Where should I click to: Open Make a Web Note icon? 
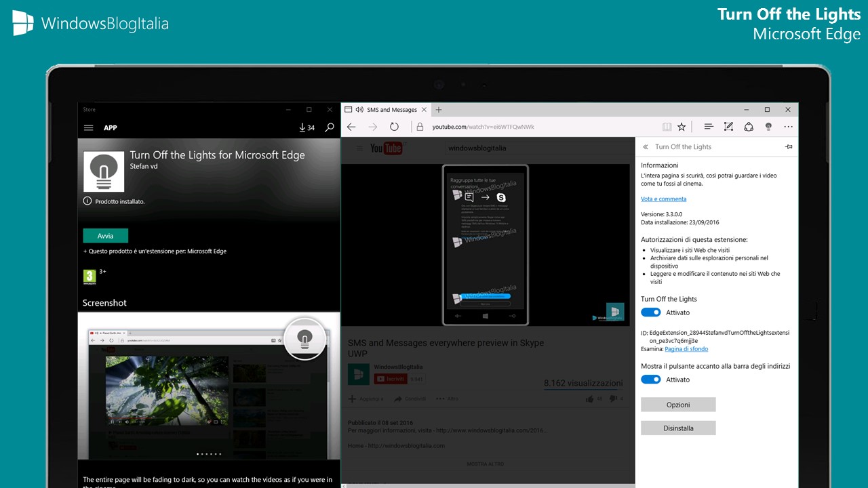(x=729, y=127)
